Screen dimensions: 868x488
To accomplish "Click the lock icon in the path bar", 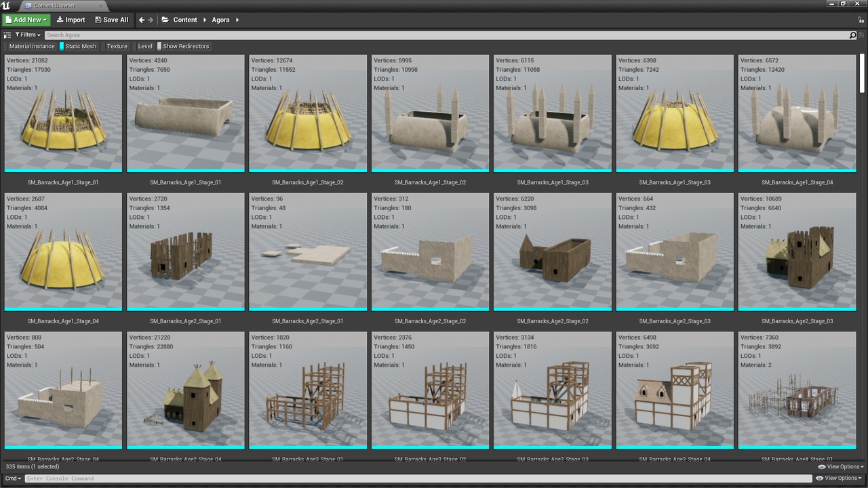I will (x=861, y=20).
